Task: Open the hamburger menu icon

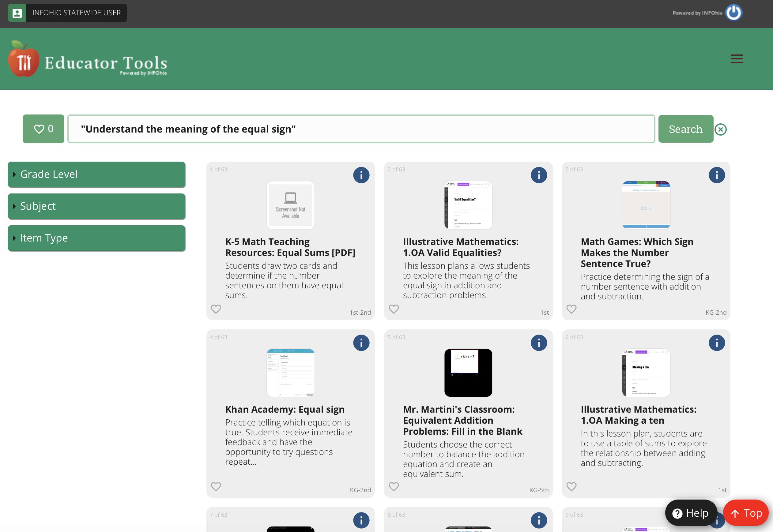Action: (737, 59)
